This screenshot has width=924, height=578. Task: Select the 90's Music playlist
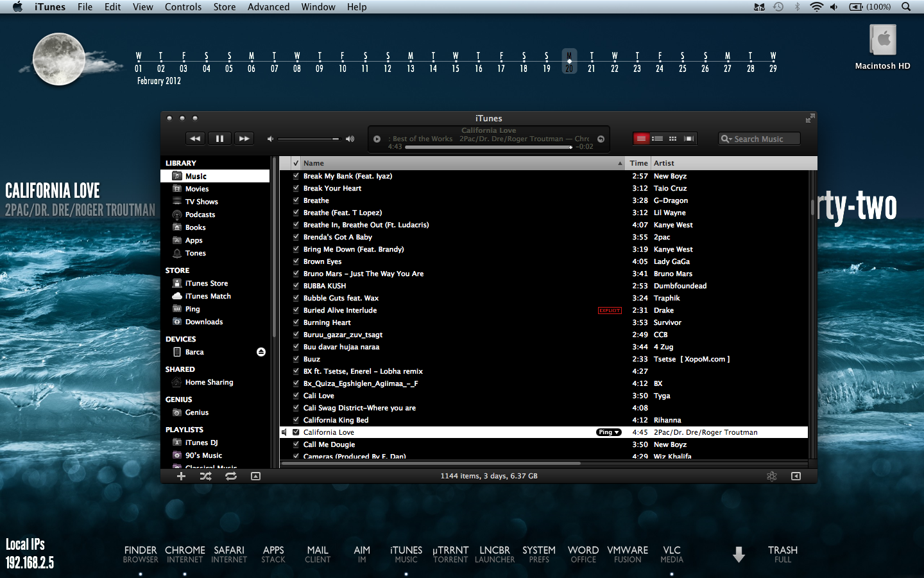pyautogui.click(x=215, y=455)
